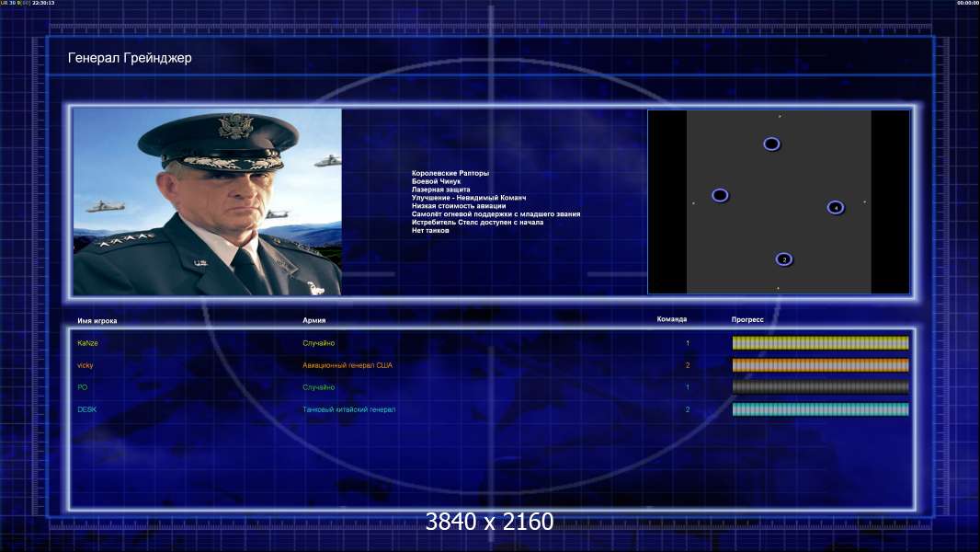Select player name "KaNze"
Image resolution: width=980 pixels, height=552 pixels.
pos(87,343)
